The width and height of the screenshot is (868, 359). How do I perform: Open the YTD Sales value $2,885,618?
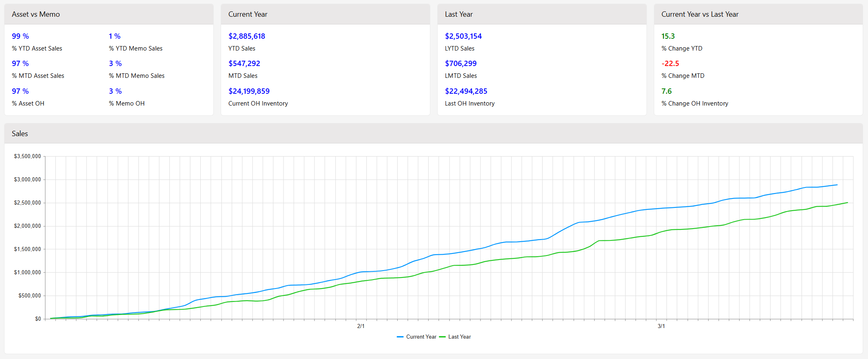click(x=246, y=36)
